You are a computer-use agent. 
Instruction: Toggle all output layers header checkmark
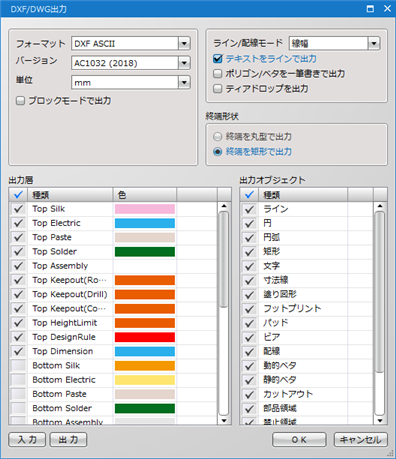coord(19,195)
